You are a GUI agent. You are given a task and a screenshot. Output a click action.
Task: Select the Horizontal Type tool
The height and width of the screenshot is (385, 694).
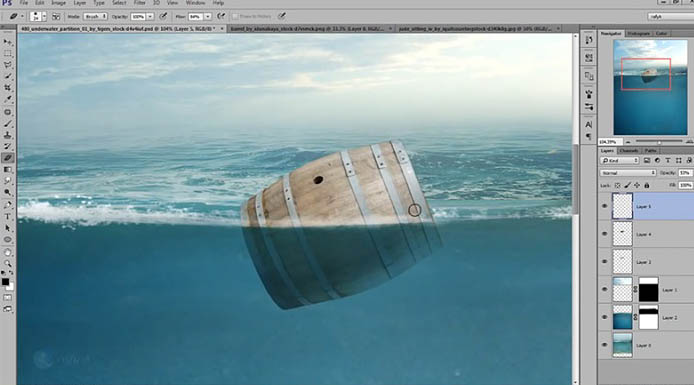[8, 216]
